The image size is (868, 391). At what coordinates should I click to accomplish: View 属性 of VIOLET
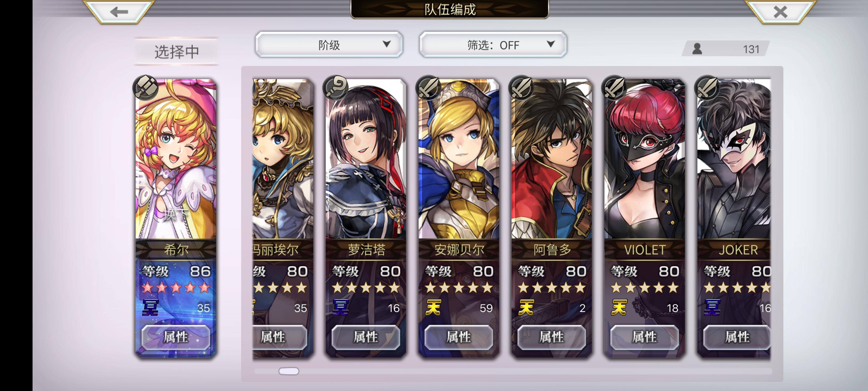(x=644, y=337)
